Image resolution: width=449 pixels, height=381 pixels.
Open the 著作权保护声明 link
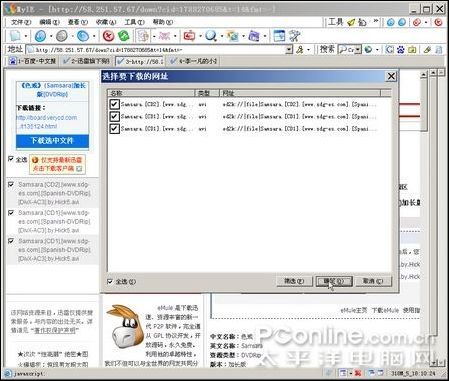(55, 330)
